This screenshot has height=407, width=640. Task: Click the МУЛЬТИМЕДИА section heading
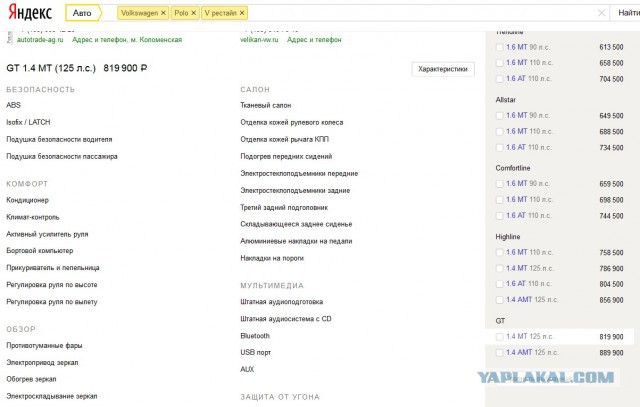[x=272, y=286]
